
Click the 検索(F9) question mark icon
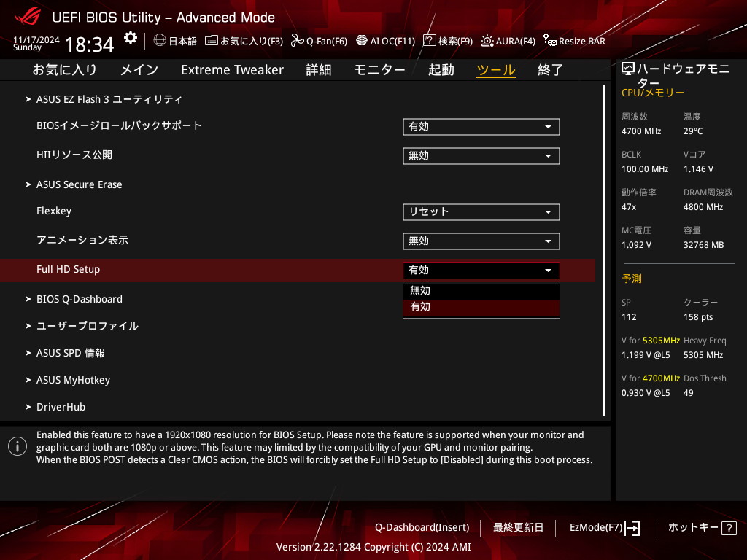(x=429, y=41)
